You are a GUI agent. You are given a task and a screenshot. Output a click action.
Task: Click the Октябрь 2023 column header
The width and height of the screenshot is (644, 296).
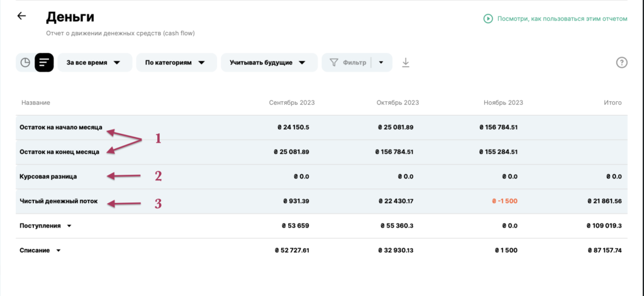[x=397, y=102]
